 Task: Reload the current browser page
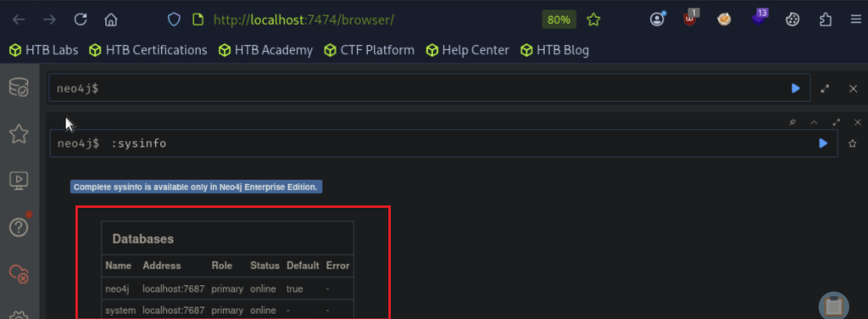click(x=81, y=20)
